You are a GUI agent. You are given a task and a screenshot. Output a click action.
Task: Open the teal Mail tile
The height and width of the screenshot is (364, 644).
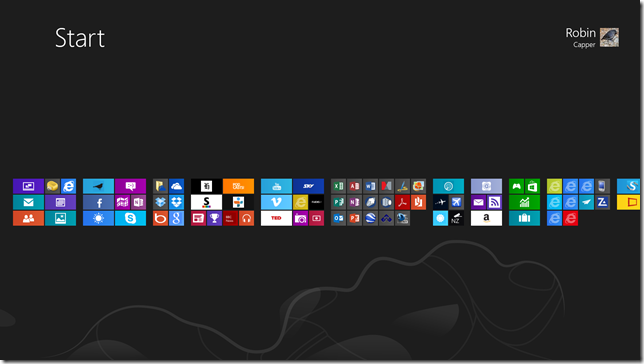[x=28, y=202]
